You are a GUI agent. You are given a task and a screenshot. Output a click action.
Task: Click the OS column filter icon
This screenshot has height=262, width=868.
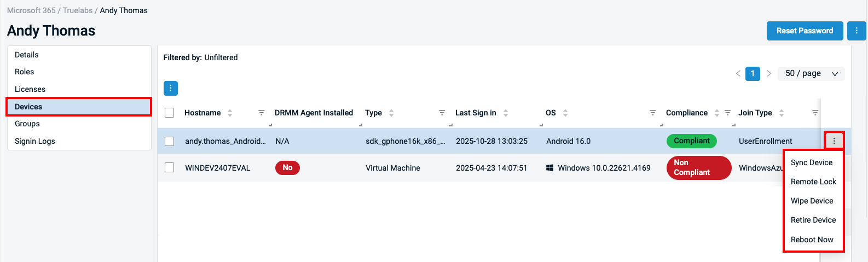pos(652,113)
